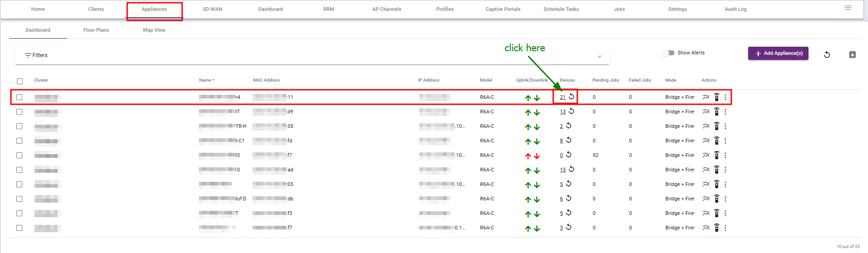Image resolution: width=868 pixels, height=253 pixels.
Task: Open the statistics chart icon for the 5-device row
Action: [706, 184]
